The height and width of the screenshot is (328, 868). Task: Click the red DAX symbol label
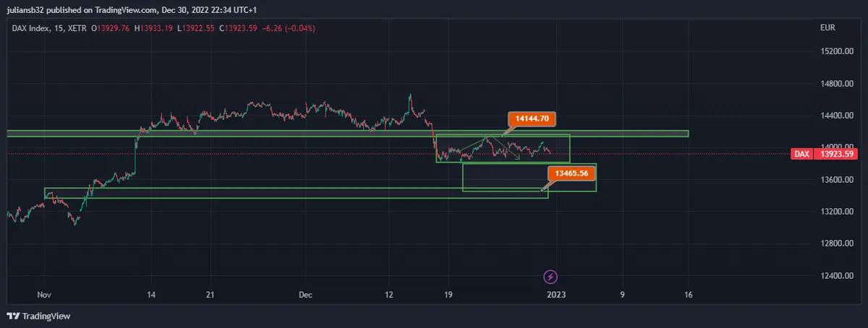(x=801, y=154)
